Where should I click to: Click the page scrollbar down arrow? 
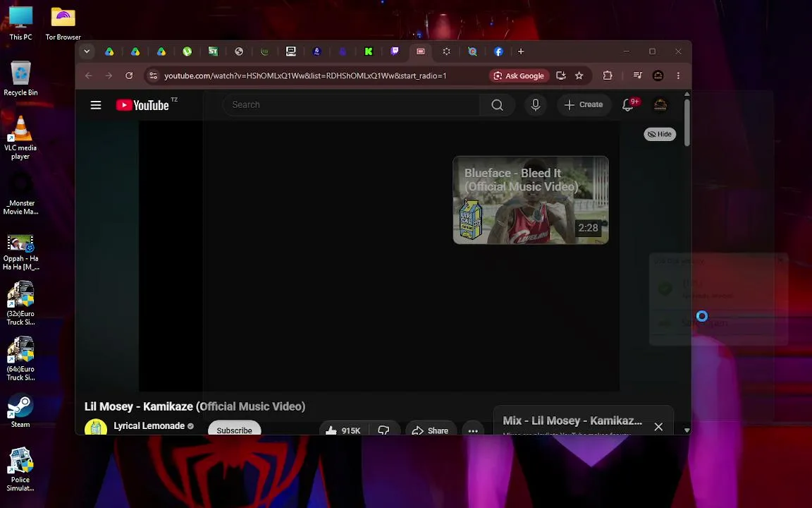[687, 430]
